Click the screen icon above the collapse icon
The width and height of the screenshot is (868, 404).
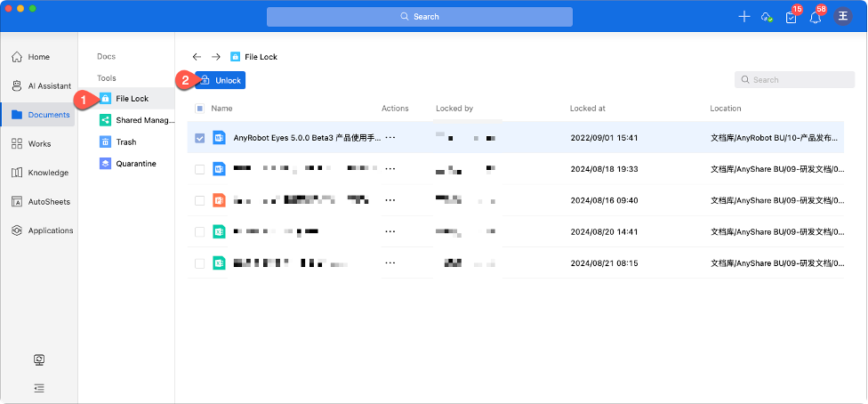pos(39,360)
